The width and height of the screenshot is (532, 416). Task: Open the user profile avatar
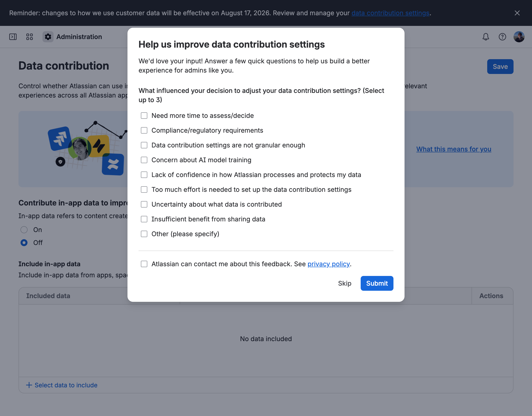click(x=519, y=37)
